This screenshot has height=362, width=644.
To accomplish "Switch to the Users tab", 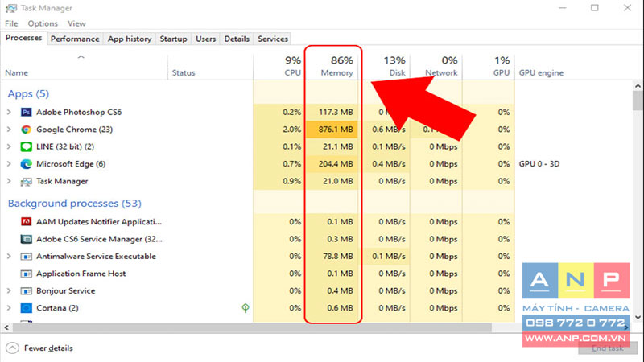I will (x=205, y=39).
